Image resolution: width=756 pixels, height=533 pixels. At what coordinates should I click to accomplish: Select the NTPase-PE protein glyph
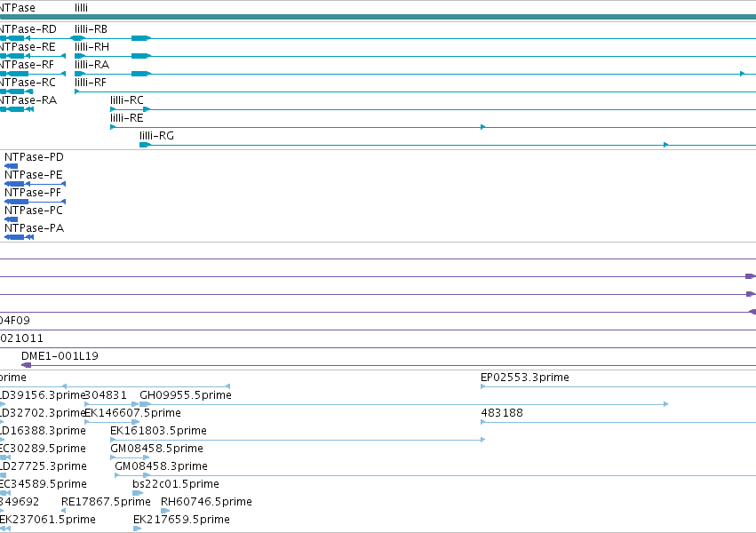(x=35, y=184)
